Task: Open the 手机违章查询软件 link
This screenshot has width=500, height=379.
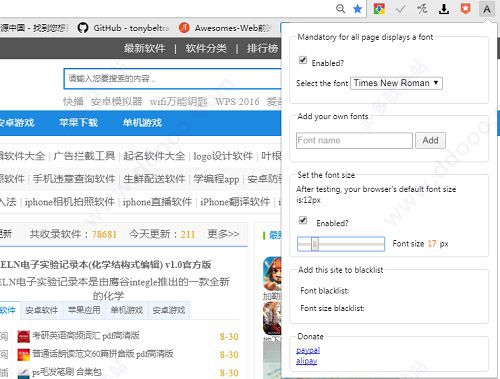Action: tap(74, 179)
